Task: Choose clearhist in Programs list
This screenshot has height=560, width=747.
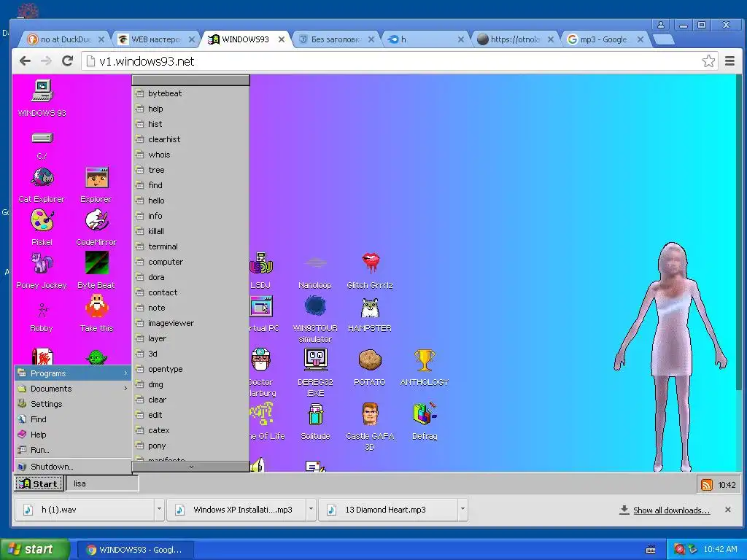Action: [x=190, y=139]
